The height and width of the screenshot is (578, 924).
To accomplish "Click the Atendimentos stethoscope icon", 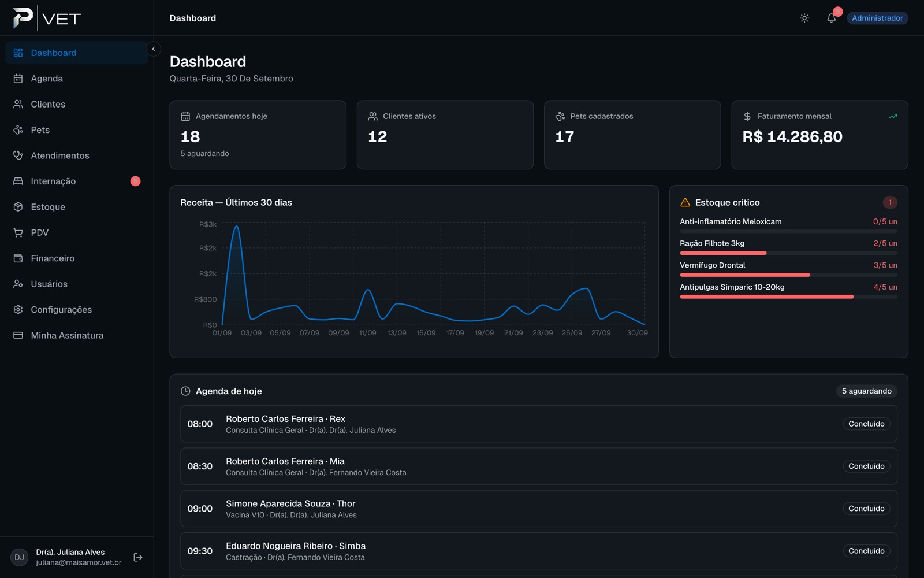I will [18, 155].
